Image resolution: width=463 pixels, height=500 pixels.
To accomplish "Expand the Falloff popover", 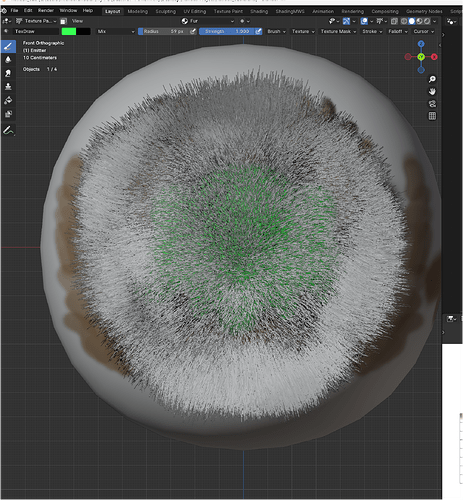I will point(398,31).
